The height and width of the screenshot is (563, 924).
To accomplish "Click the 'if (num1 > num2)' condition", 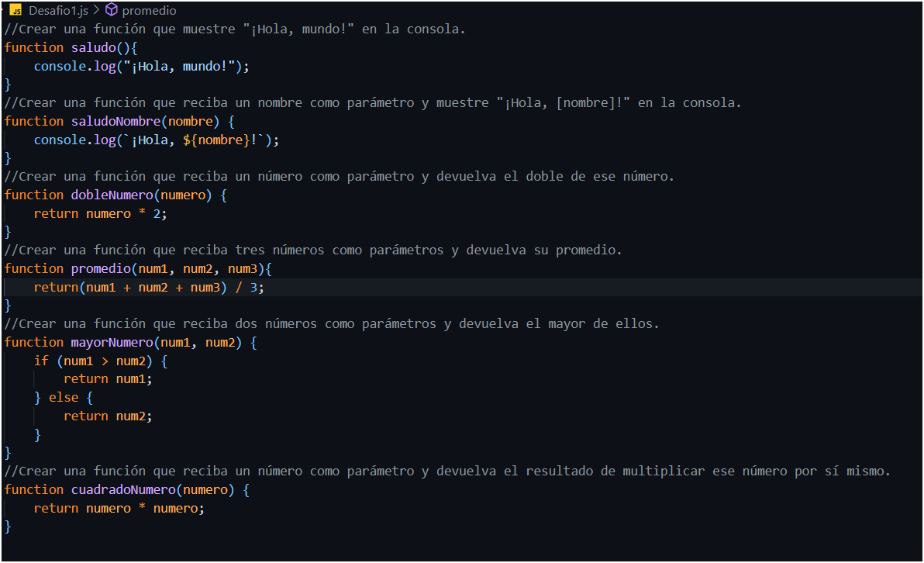I will point(93,361).
